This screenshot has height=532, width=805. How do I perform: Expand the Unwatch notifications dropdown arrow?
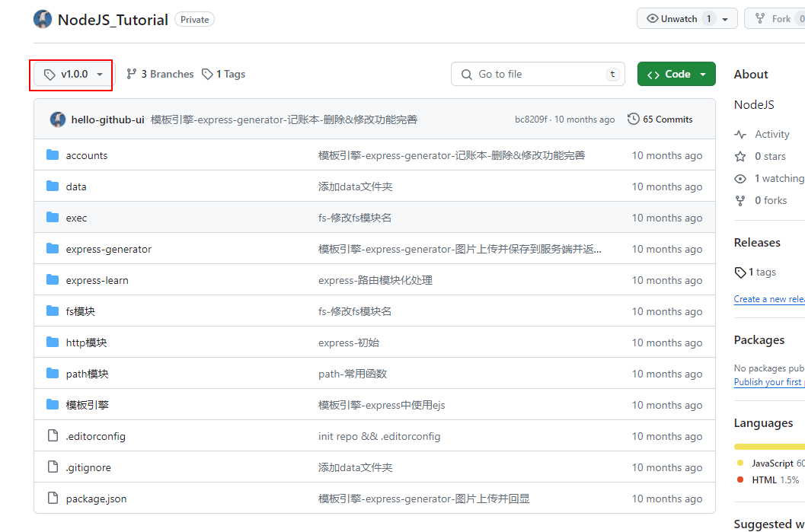click(725, 19)
